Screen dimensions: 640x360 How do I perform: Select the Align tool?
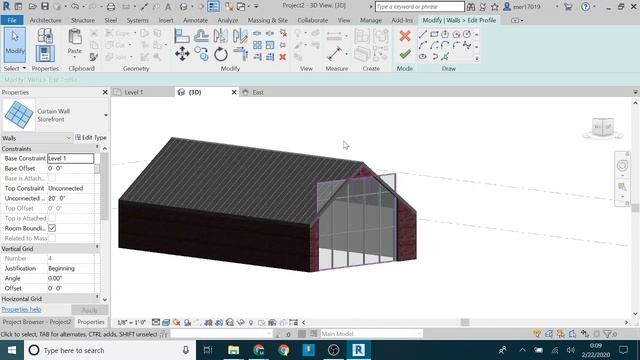pos(182,36)
